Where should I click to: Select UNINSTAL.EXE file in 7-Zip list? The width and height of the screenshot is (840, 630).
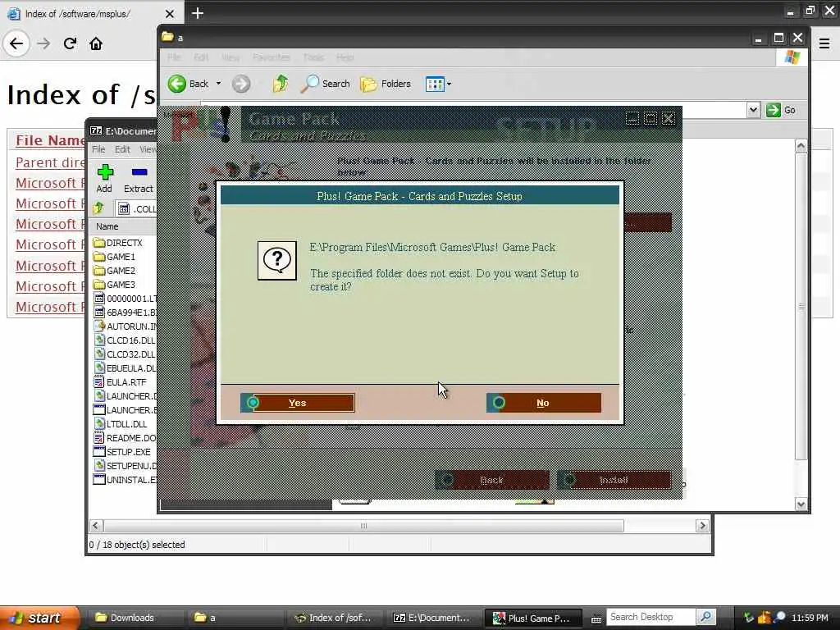point(125,479)
